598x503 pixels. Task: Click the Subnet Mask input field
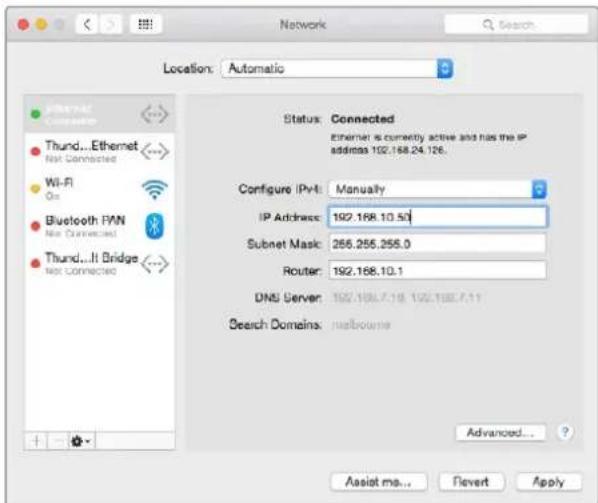point(437,244)
